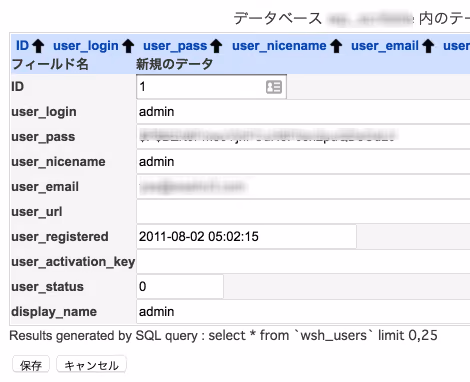Viewport: 470px width, 382px height.
Task: Focus the user_login input containing admin
Action: tap(303, 112)
